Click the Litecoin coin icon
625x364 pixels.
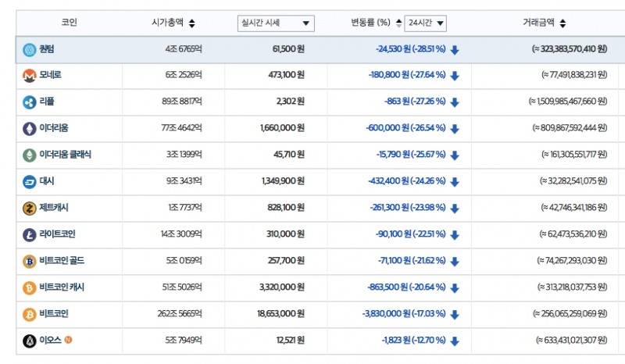30,234
